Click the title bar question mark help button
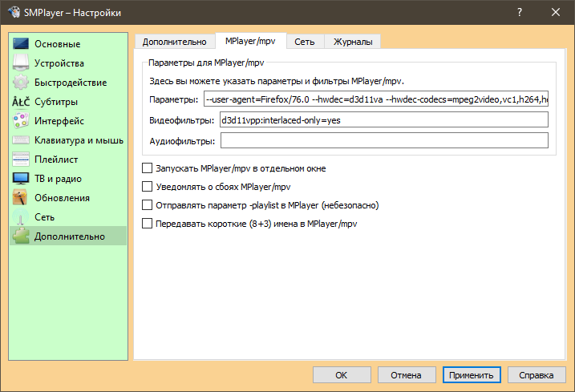This screenshot has height=392, width=575. pyautogui.click(x=519, y=12)
